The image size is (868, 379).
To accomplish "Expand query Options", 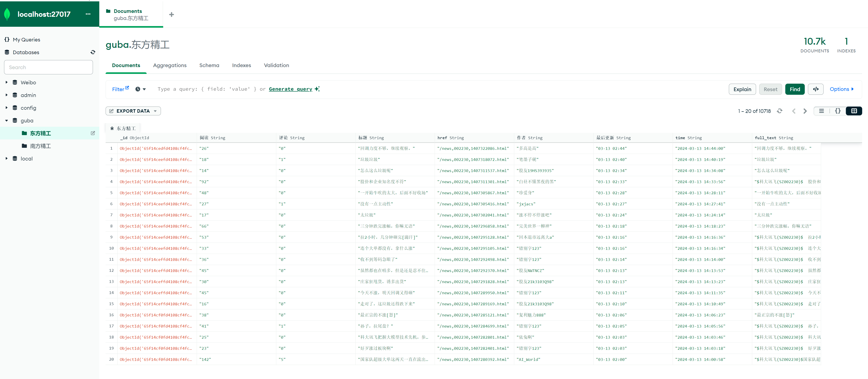I will 842,89.
